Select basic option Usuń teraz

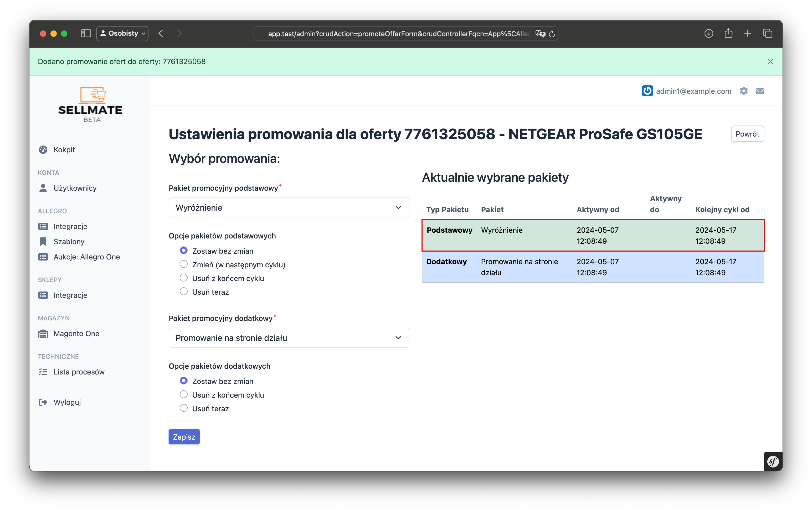click(183, 292)
